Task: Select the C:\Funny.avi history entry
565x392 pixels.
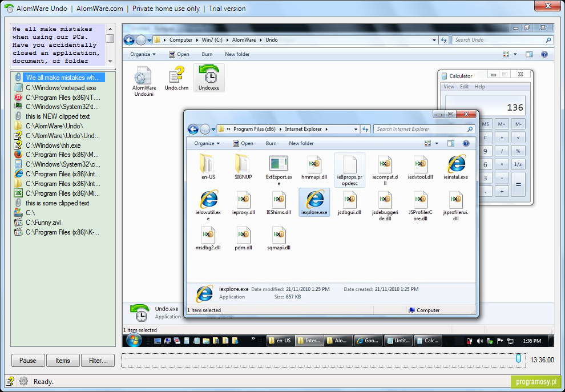Action: [43, 223]
